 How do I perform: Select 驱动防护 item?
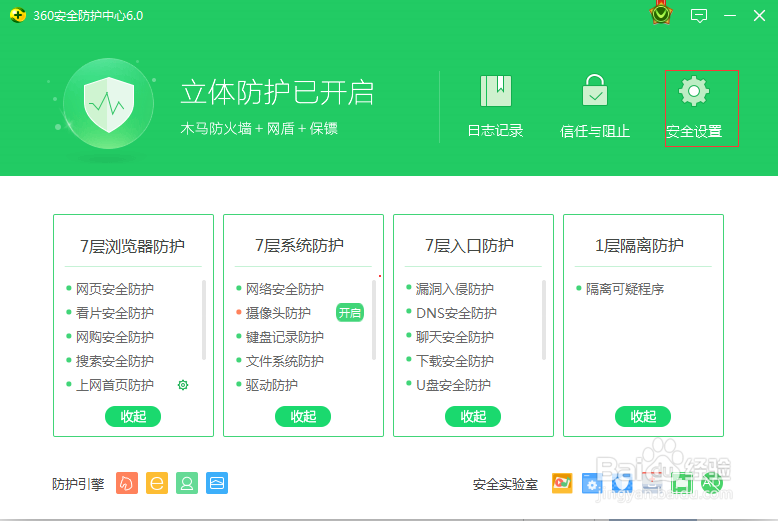coord(272,385)
